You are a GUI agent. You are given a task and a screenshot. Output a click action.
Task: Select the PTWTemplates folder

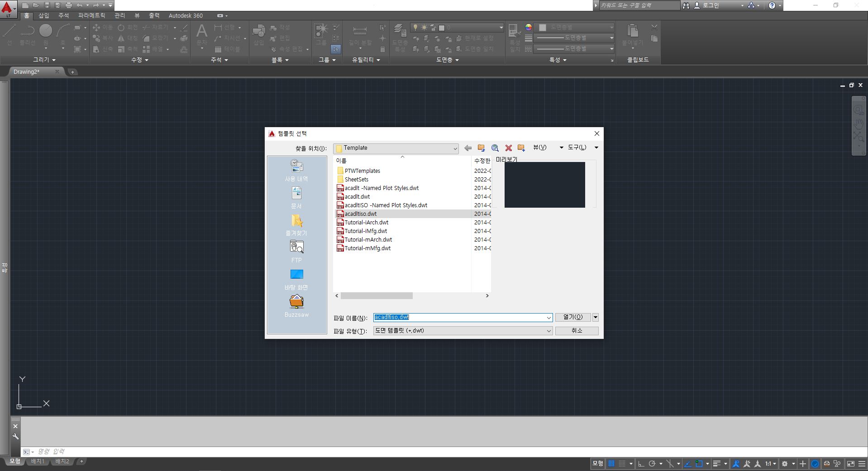(362, 171)
